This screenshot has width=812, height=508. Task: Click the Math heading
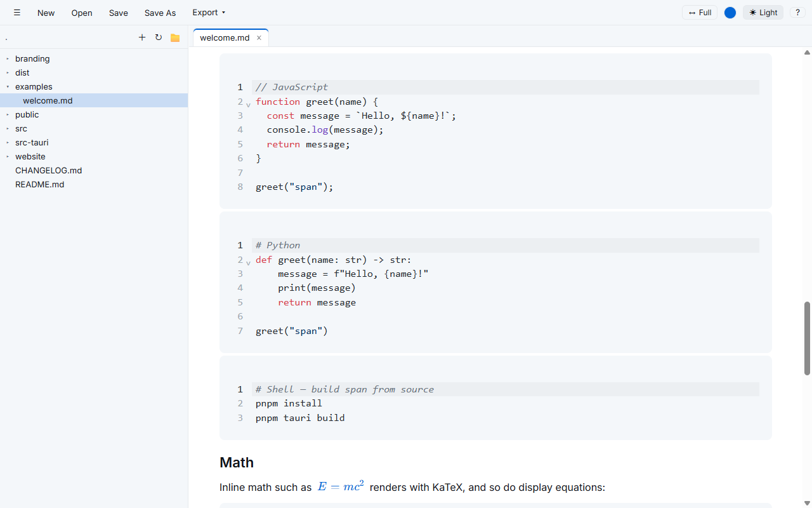[x=237, y=462]
